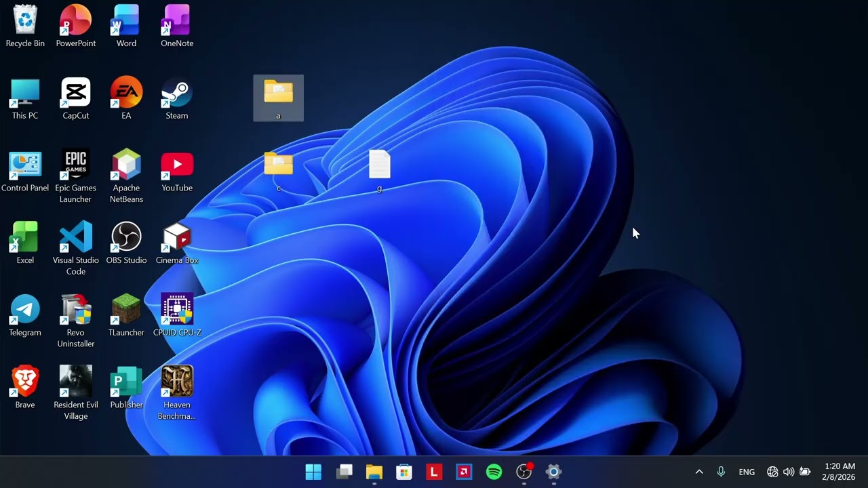This screenshot has width=868, height=488.
Task: Select the Epic Games Launcher icon
Action: point(75,176)
